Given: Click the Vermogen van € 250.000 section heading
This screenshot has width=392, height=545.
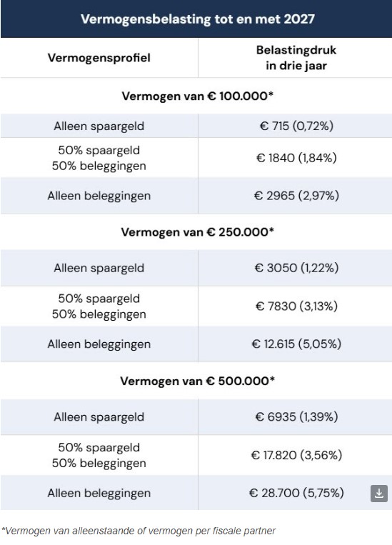Looking at the screenshot, I should (x=197, y=232).
